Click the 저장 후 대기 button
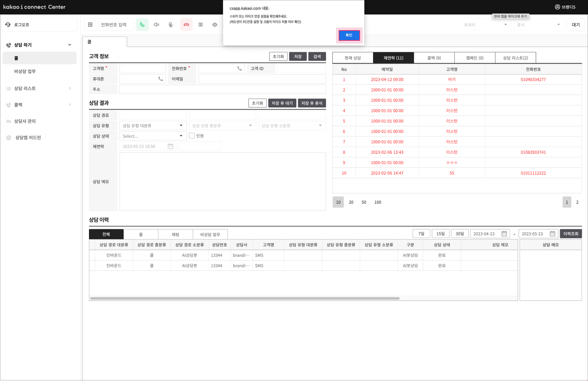The image size is (588, 381). point(282,103)
